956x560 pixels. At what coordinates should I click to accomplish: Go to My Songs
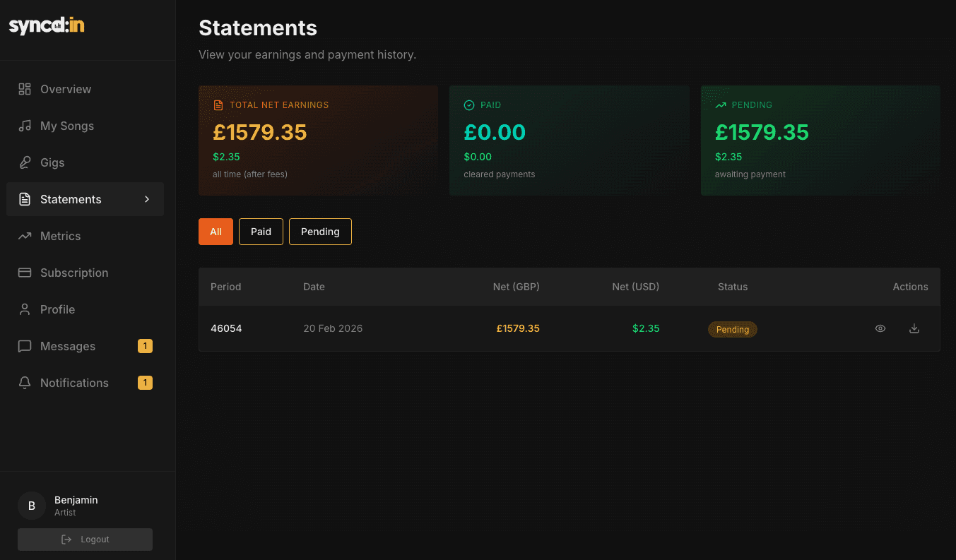(85, 126)
